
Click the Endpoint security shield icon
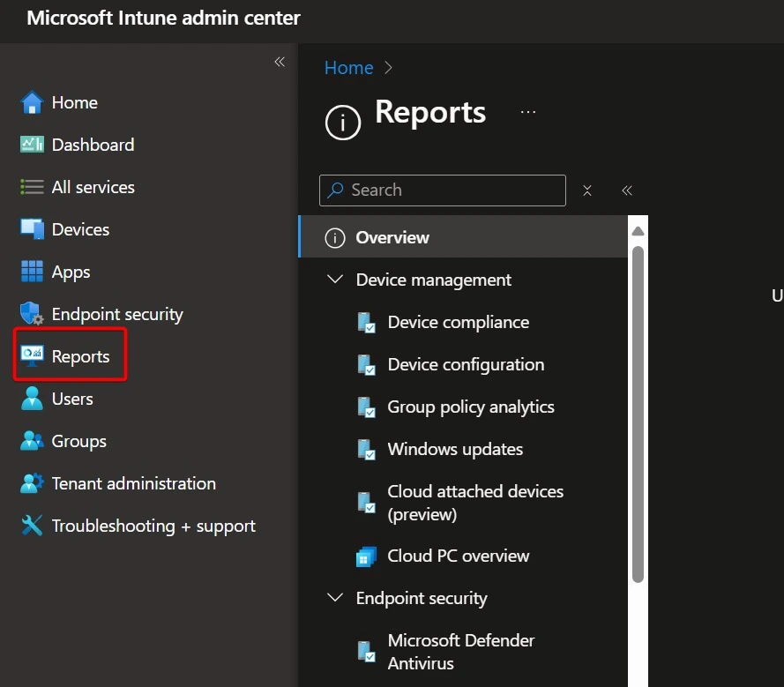pos(32,313)
